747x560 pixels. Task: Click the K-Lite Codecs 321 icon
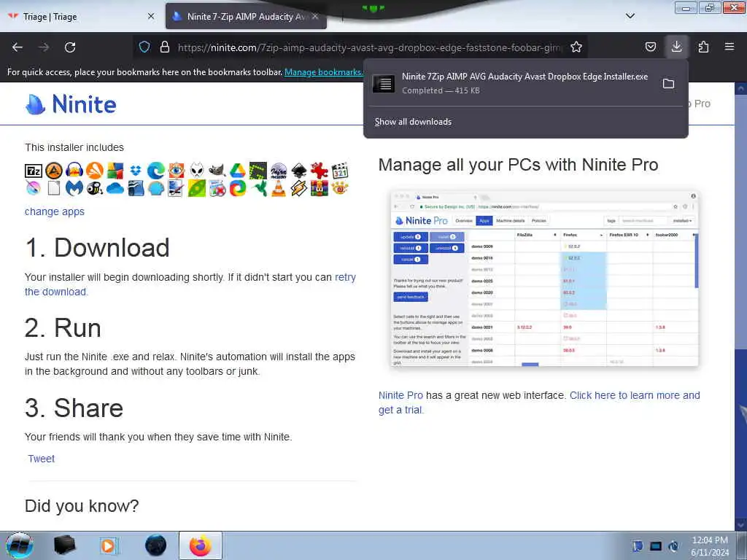[340, 171]
